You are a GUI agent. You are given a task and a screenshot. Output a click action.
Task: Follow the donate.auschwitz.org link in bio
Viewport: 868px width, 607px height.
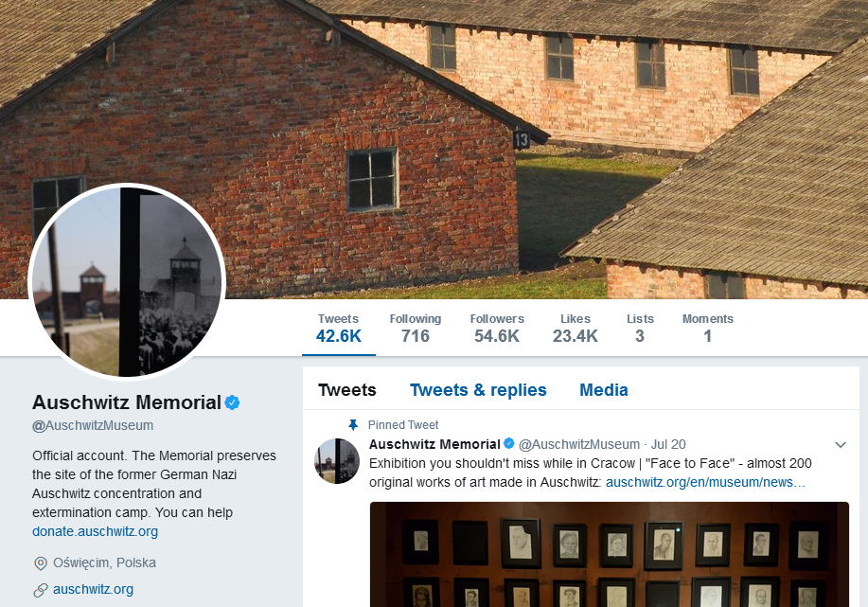pyautogui.click(x=95, y=531)
